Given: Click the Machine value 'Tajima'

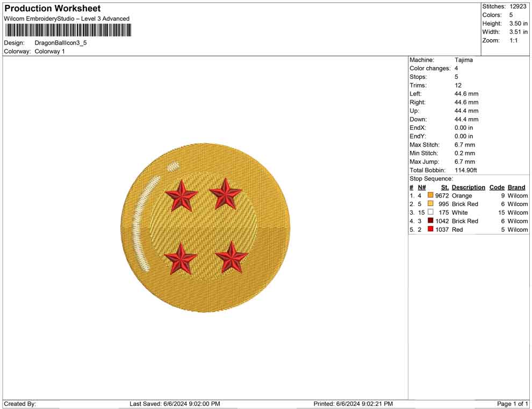Looking at the screenshot, I should coord(463,60).
